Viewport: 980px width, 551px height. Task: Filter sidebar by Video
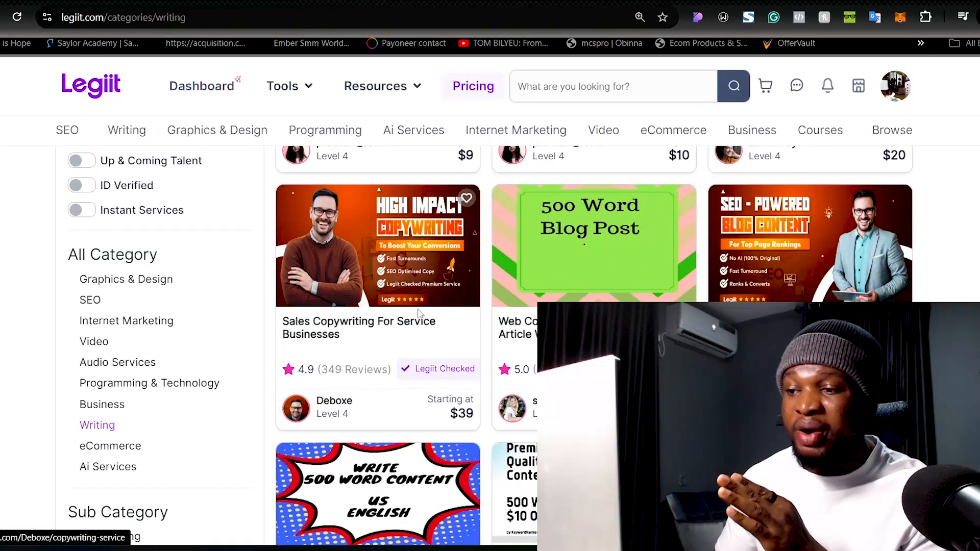[94, 341]
